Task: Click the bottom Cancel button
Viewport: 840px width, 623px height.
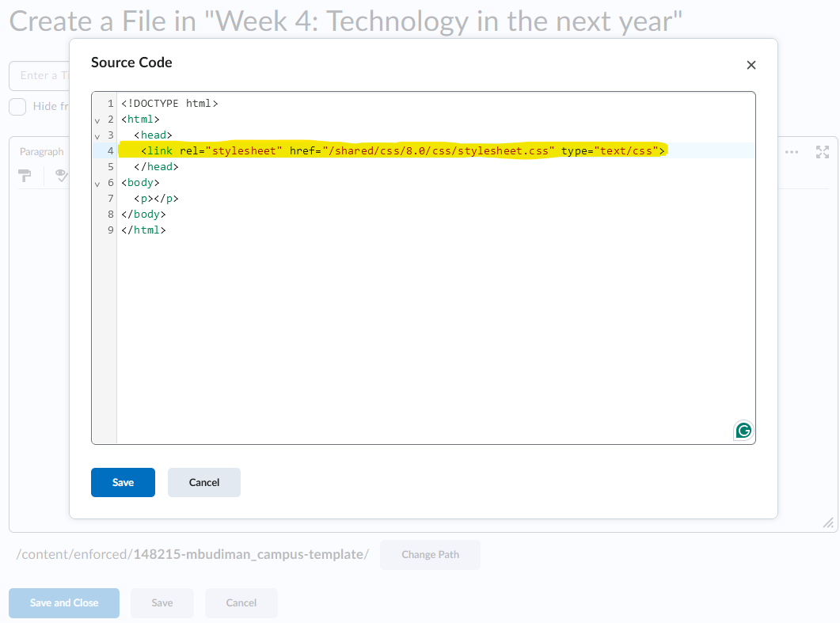Action: [241, 603]
